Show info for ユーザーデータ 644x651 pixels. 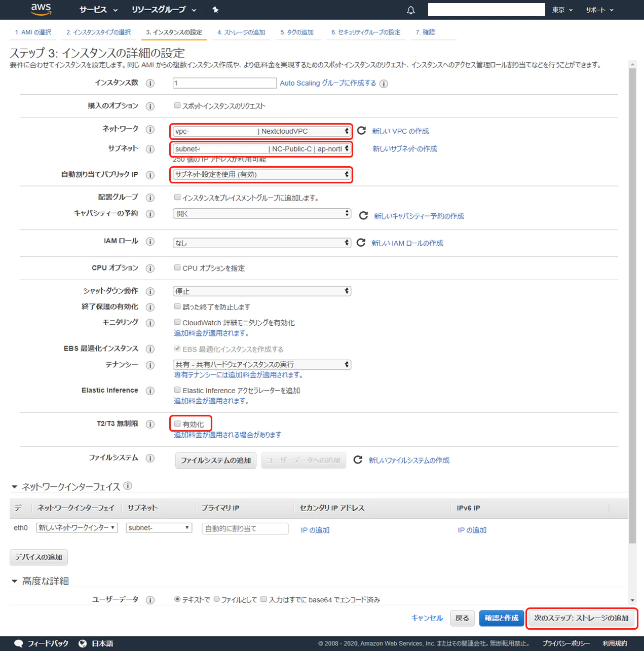pos(150,600)
